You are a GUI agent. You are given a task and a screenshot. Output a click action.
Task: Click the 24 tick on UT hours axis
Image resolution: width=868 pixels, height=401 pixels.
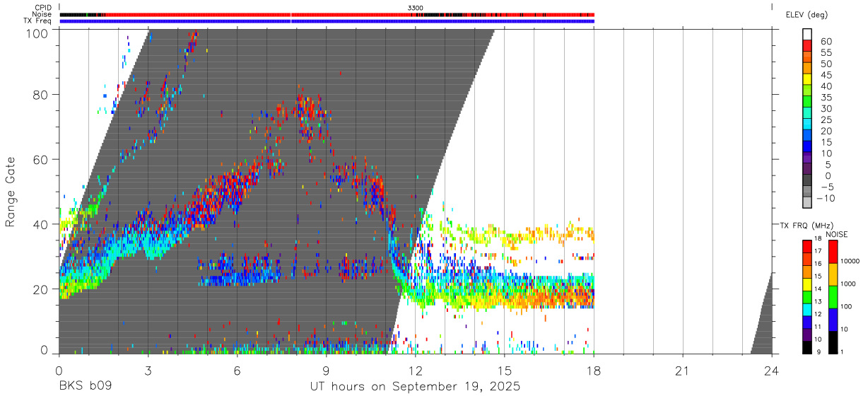(x=772, y=371)
